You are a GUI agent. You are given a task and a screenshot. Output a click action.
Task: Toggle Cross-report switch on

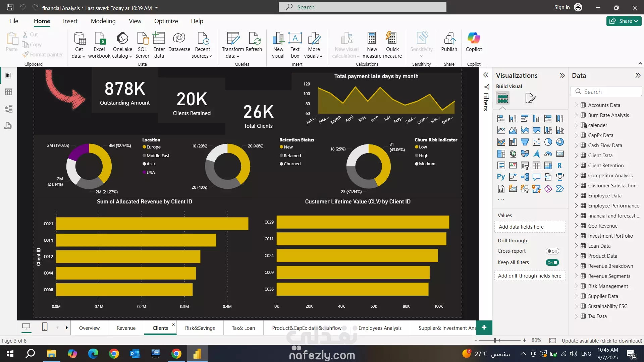[552, 251]
